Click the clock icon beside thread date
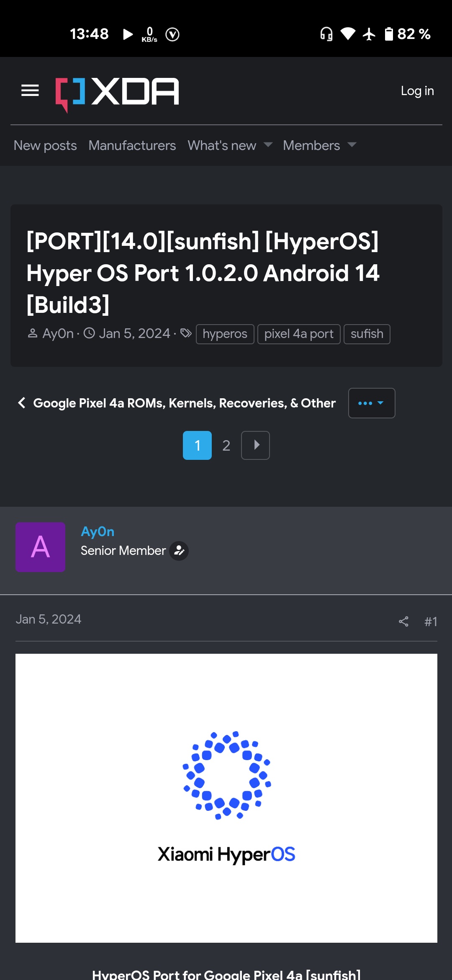 tap(89, 333)
